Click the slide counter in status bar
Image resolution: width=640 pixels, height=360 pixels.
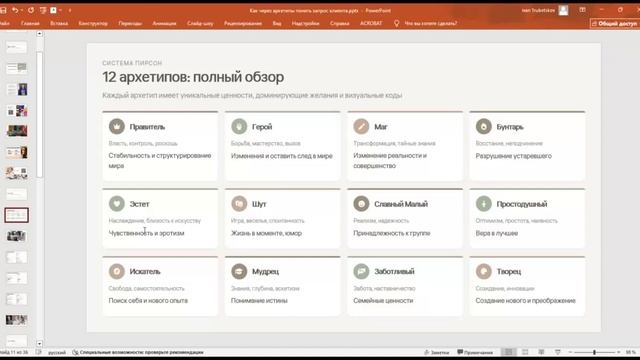point(14,352)
